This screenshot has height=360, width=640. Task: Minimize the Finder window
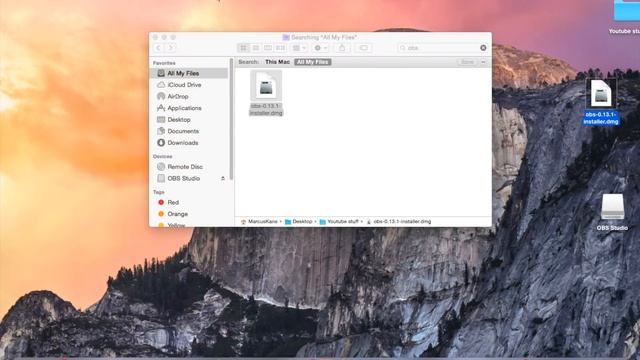(x=164, y=37)
